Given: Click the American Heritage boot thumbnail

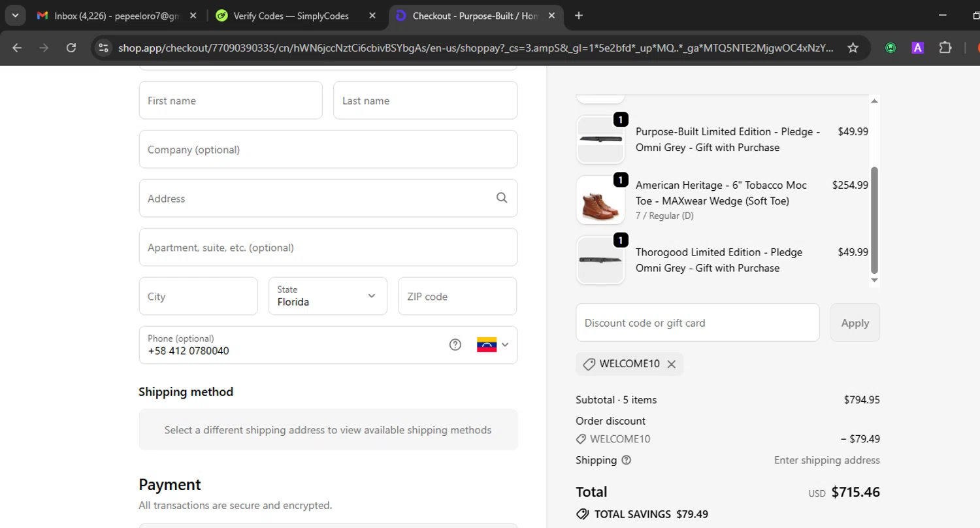Looking at the screenshot, I should pyautogui.click(x=600, y=200).
